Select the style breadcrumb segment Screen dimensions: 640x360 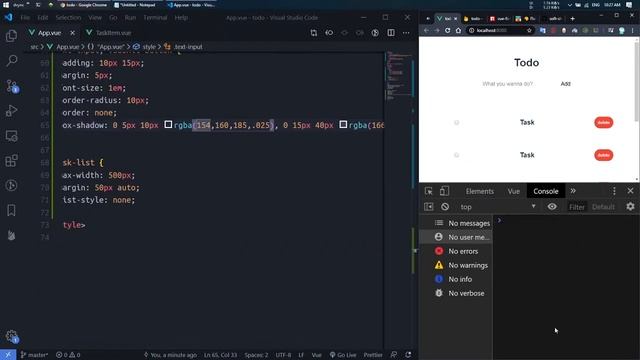point(144,47)
